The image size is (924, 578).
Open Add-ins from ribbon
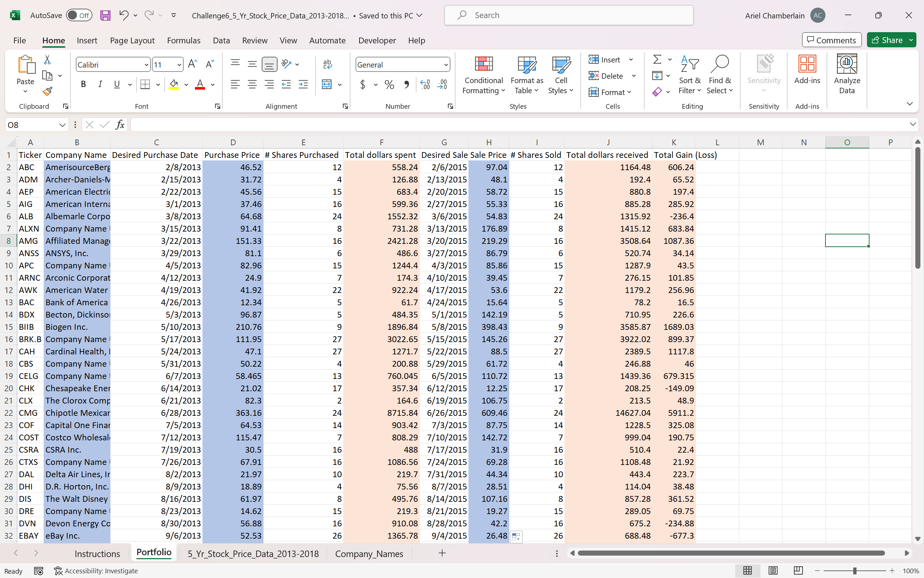coord(807,70)
